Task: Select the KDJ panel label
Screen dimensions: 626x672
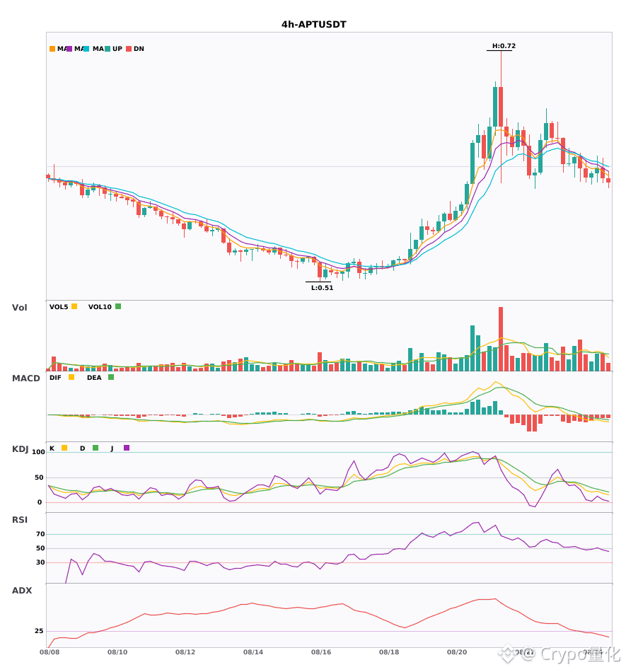Action: click(x=20, y=448)
